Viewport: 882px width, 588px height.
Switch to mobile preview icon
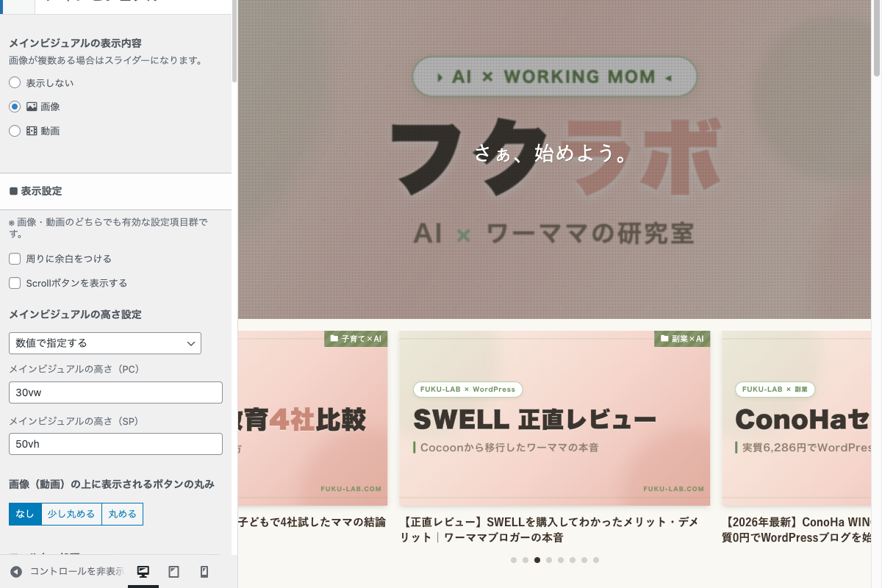click(x=205, y=572)
